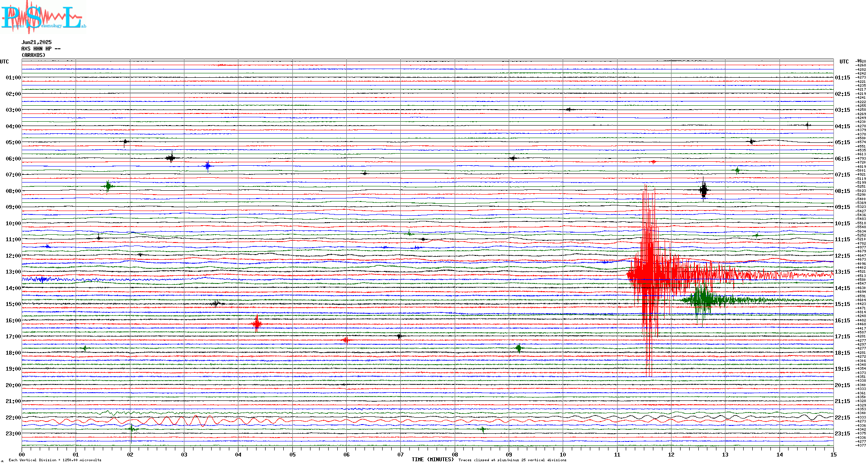This screenshot has height=466, width=868.
Task: Select the date text Jun21,2025
Action: click(37, 42)
